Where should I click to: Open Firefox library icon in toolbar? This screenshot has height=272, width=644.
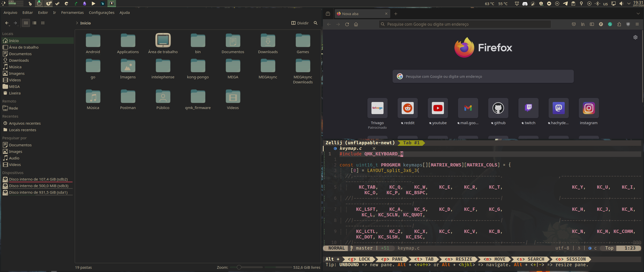coord(583,24)
